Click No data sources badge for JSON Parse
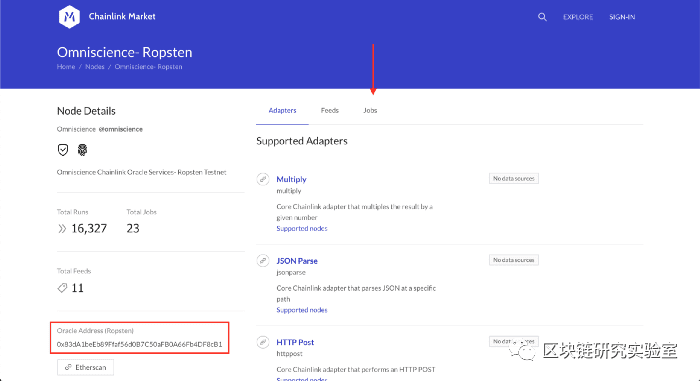 [513, 260]
